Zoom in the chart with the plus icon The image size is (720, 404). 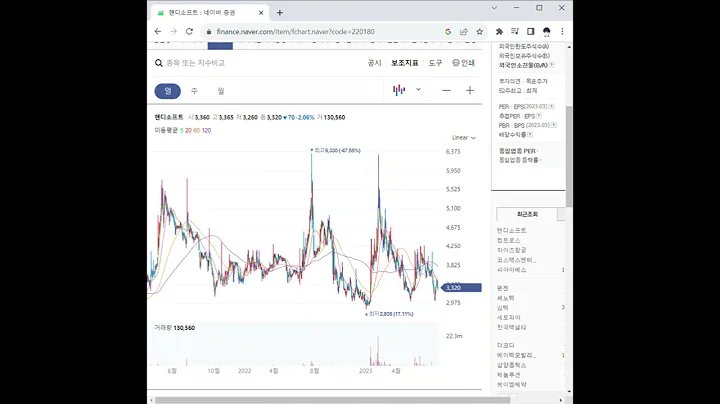point(470,90)
